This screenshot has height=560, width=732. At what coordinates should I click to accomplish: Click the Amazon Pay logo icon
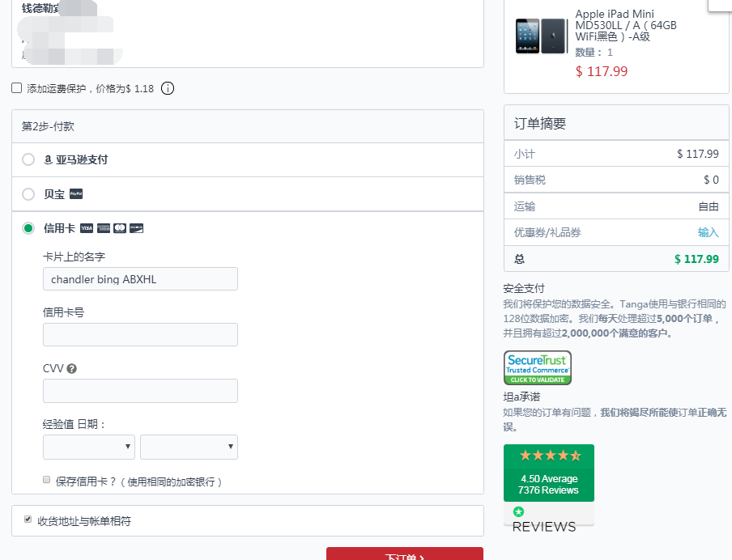pos(48,159)
